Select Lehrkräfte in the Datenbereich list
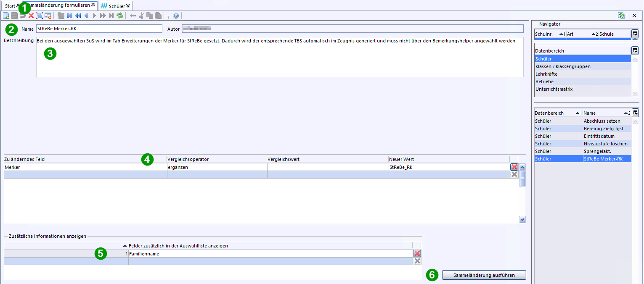 [x=546, y=74]
